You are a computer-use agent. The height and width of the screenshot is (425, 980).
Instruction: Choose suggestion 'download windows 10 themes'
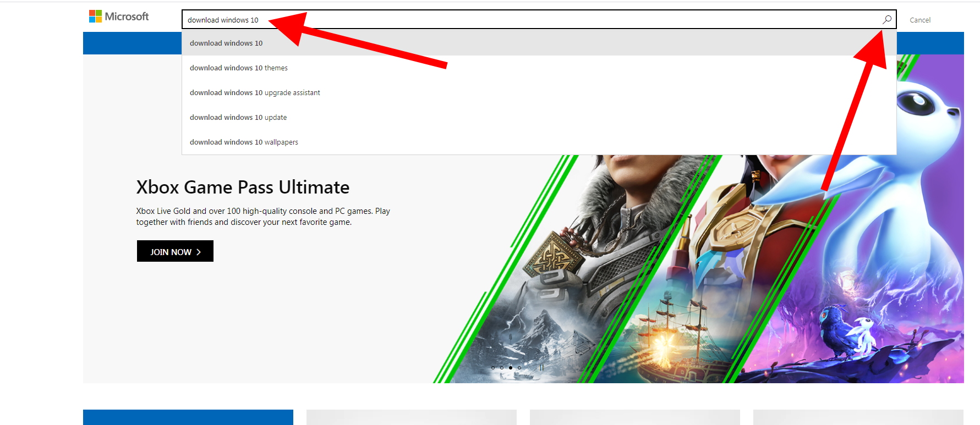(x=539, y=68)
